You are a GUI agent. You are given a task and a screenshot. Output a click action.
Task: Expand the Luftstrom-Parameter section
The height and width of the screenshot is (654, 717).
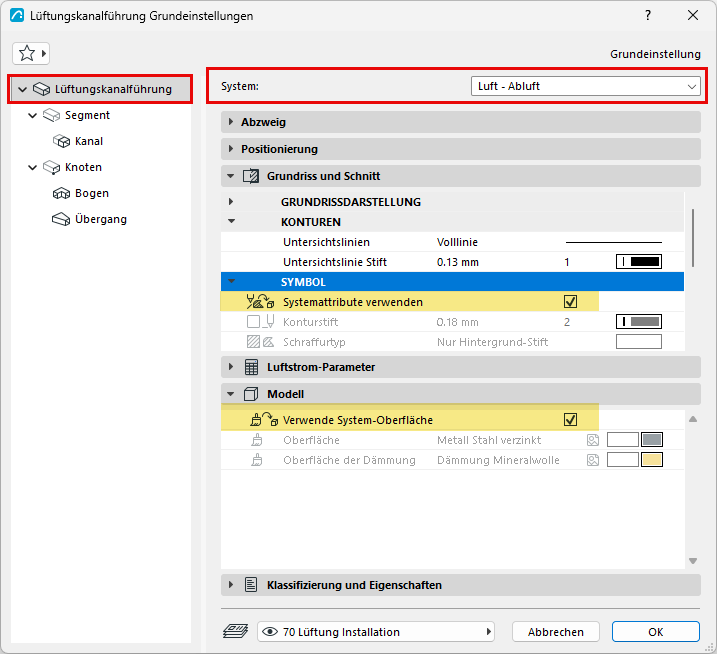click(460, 367)
